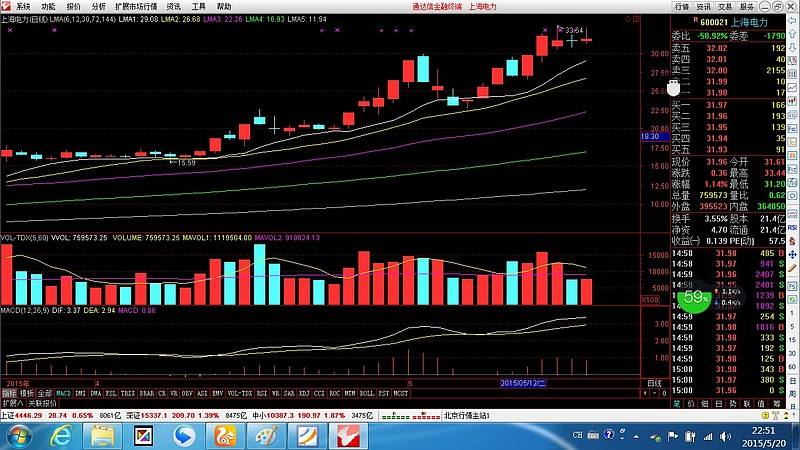
Task: Click the trend line chart icon in sidebar
Action: coord(792,88)
